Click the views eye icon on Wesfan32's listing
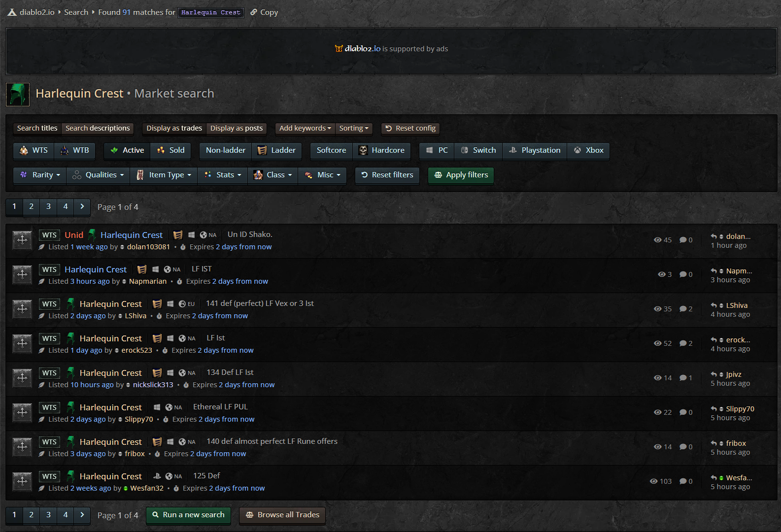This screenshot has height=532, width=781. tap(654, 481)
